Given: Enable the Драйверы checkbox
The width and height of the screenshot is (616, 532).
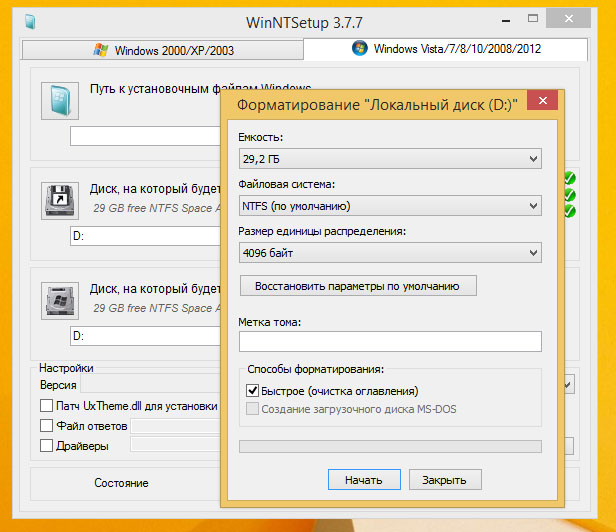Looking at the screenshot, I should tap(46, 446).
